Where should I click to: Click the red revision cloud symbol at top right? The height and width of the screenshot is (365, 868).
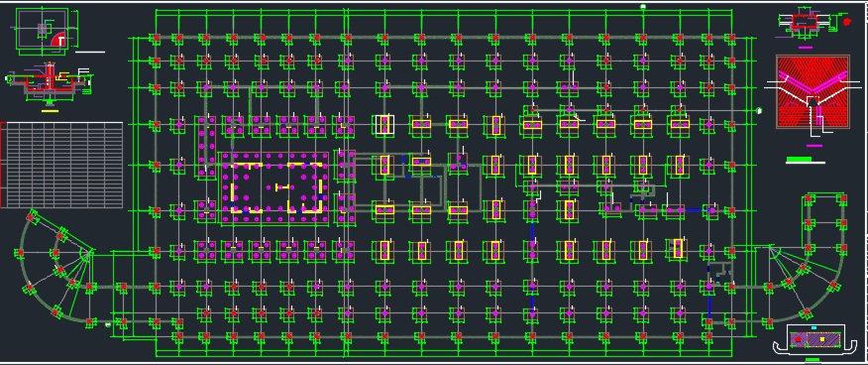point(847,21)
